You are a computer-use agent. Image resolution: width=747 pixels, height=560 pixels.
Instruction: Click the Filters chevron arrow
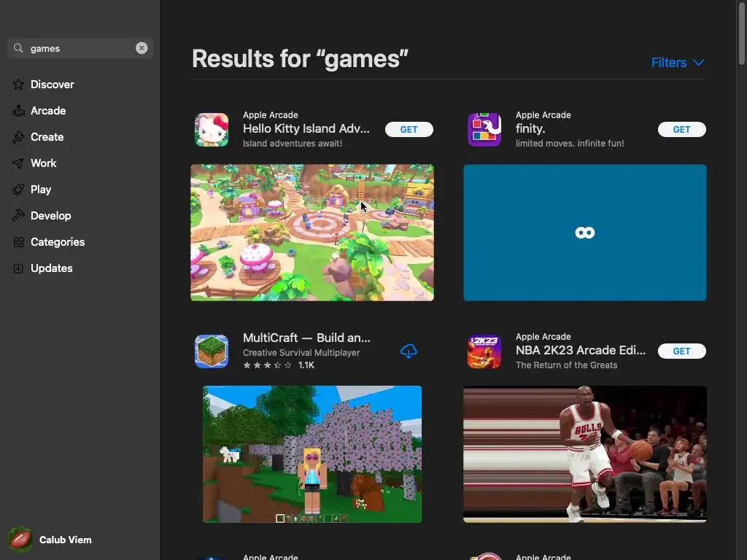tap(698, 63)
